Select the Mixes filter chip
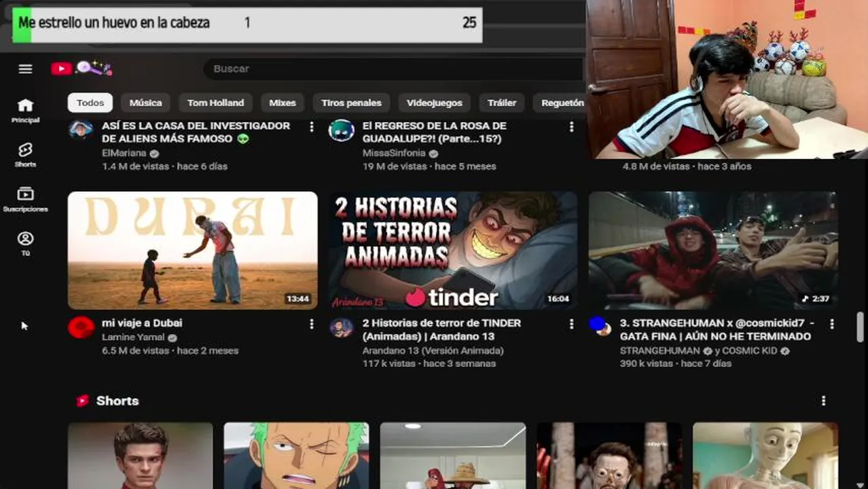 point(283,103)
